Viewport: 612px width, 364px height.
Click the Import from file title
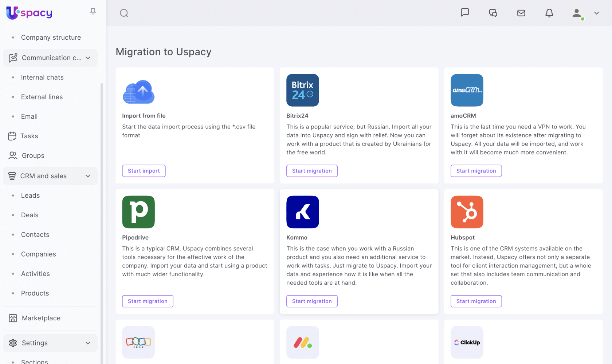tap(144, 116)
